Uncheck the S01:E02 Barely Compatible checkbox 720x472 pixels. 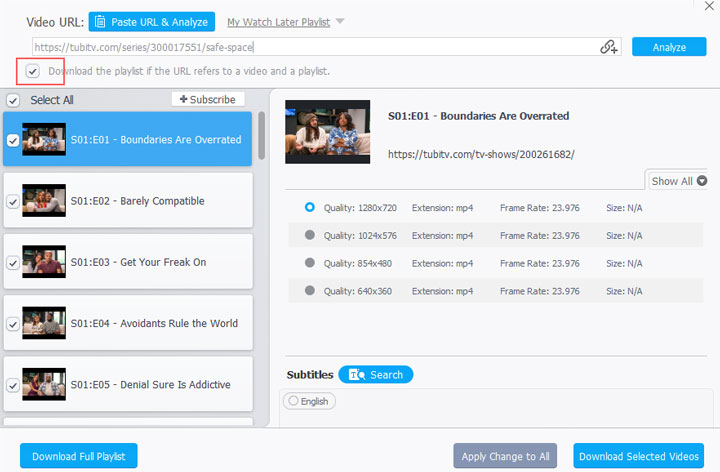[13, 202]
